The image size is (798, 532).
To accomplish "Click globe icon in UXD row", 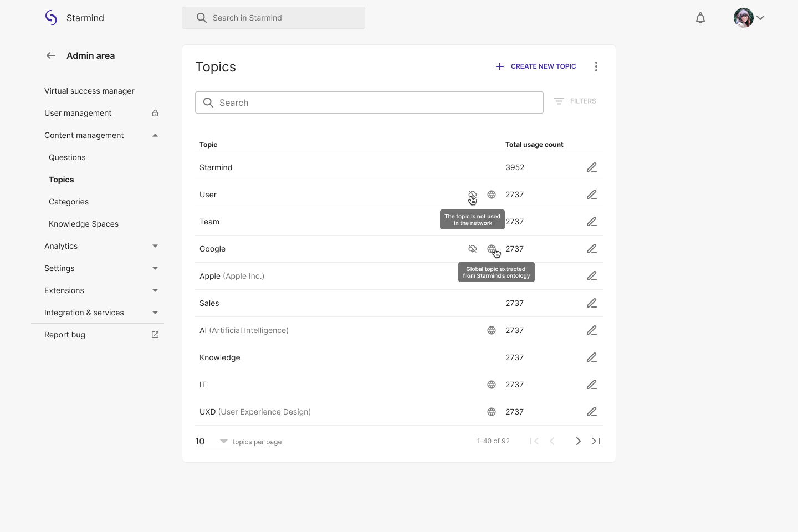I will pyautogui.click(x=492, y=412).
